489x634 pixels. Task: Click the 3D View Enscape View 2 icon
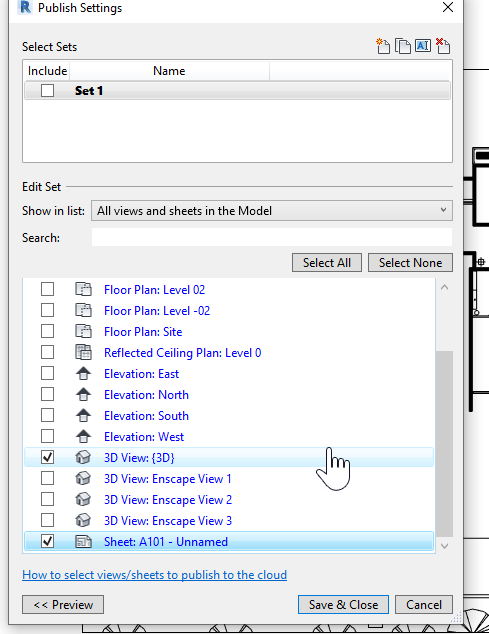coord(83,500)
